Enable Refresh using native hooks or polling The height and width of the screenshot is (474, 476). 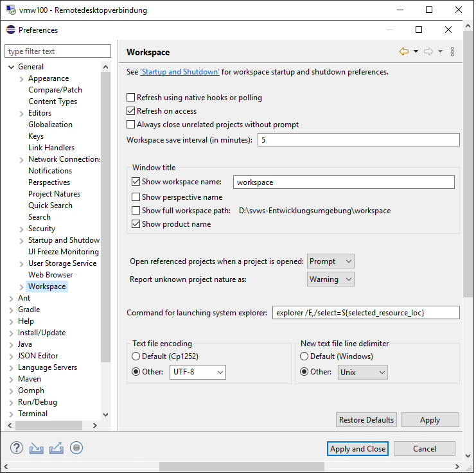coord(131,98)
